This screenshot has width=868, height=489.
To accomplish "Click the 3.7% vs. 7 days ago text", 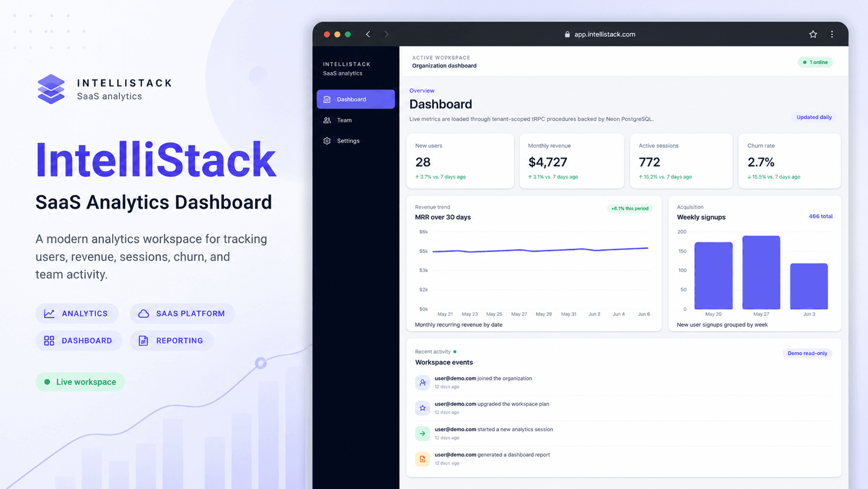I will click(x=440, y=177).
